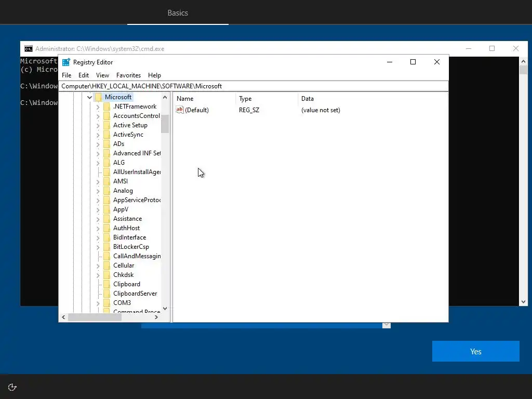532x399 pixels.
Task: Expand the Assistance key
Action: [x=98, y=219]
